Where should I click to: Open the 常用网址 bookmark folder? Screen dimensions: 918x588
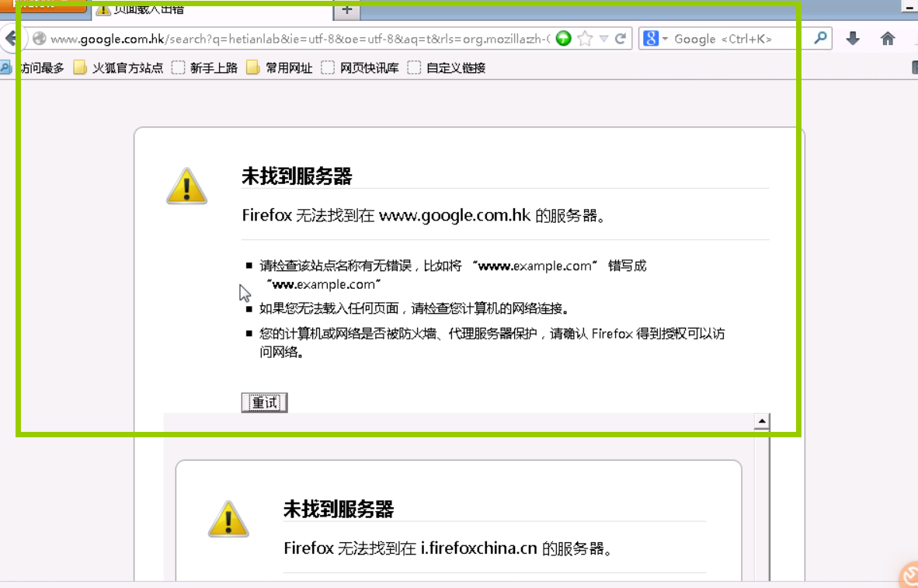click(280, 68)
